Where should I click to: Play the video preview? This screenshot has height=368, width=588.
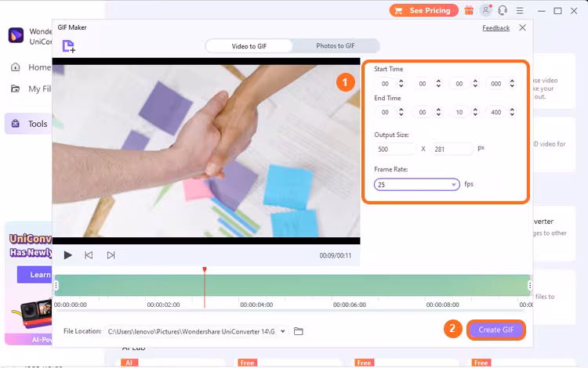(x=67, y=255)
